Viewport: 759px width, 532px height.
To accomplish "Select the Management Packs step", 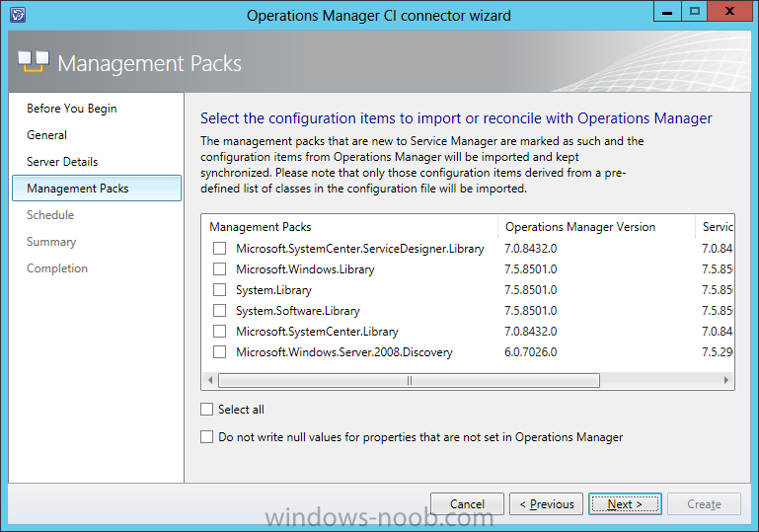I will [x=97, y=189].
